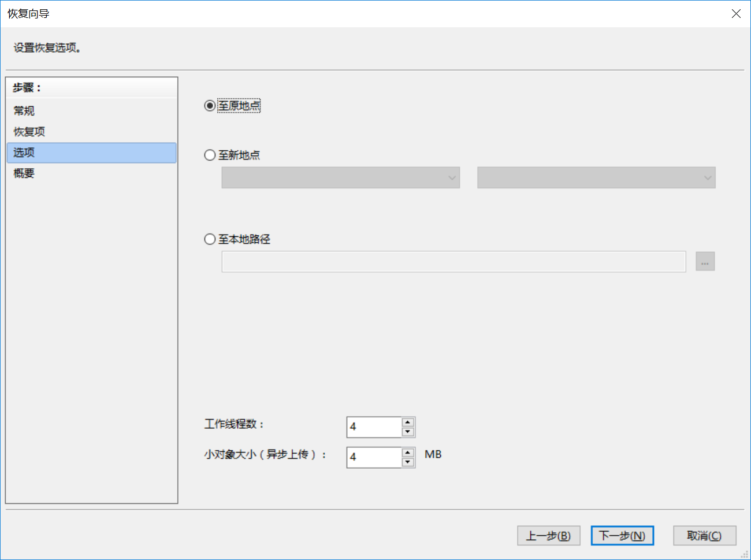Click the 小对象大小 value field
751x560 pixels.
click(x=374, y=457)
